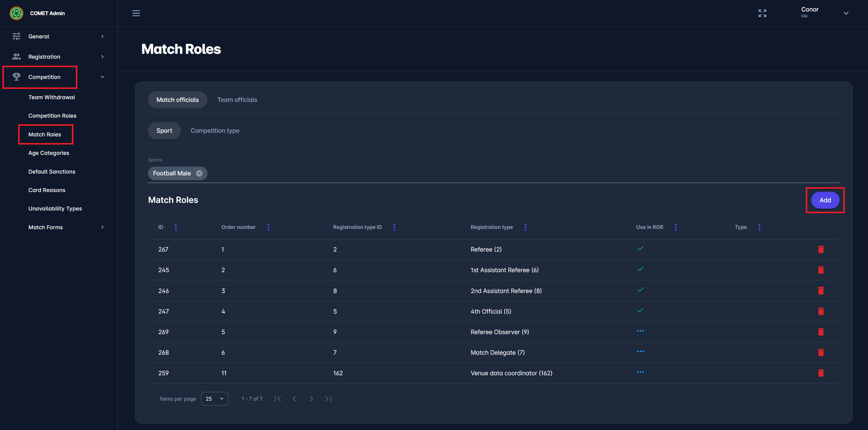Click the Add button
Screen dimensions: 868x430
click(824, 200)
